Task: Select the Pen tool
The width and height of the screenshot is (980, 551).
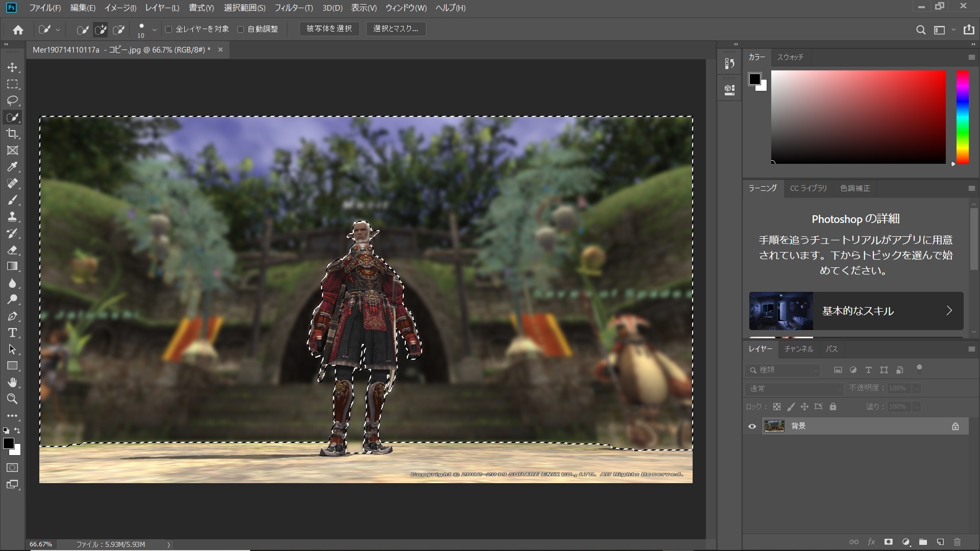Action: pyautogui.click(x=12, y=316)
